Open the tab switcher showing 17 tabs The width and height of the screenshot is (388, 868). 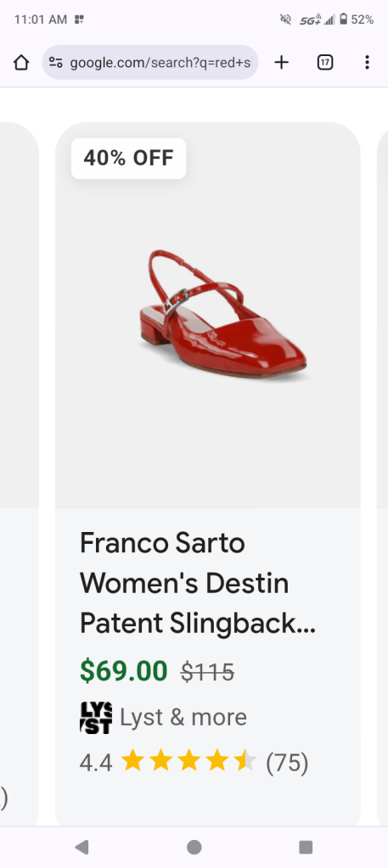(x=325, y=63)
